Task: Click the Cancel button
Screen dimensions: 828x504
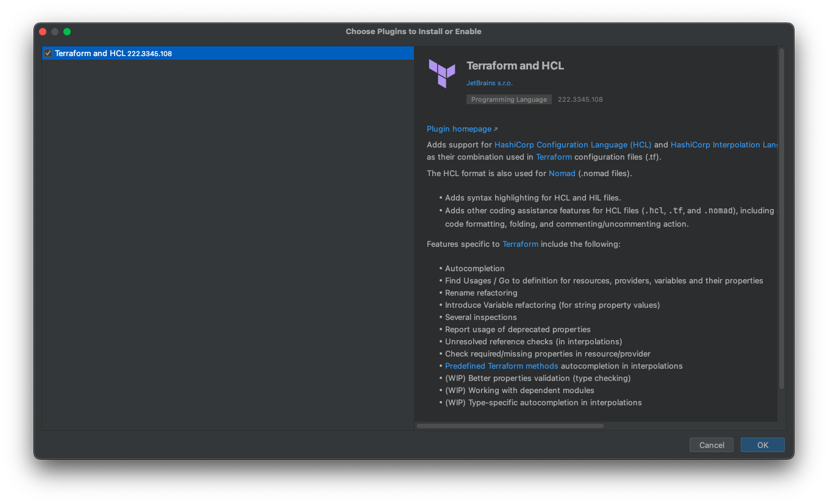Action: pyautogui.click(x=712, y=445)
